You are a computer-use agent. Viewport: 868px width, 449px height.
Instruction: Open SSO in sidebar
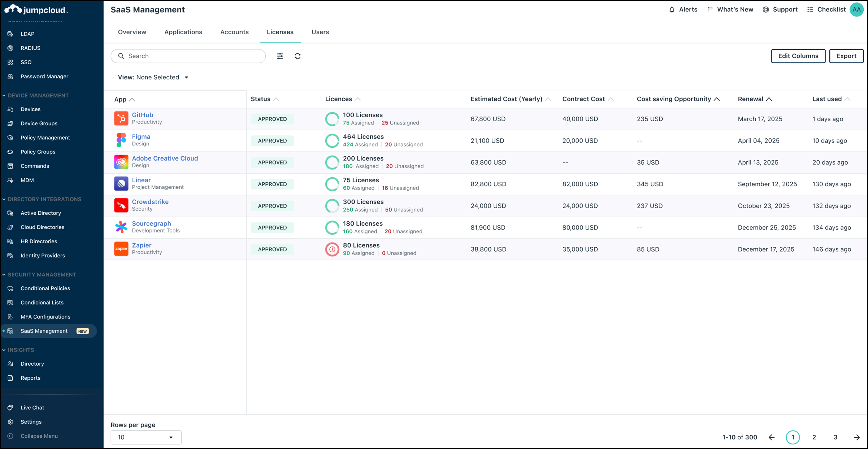[x=26, y=62]
